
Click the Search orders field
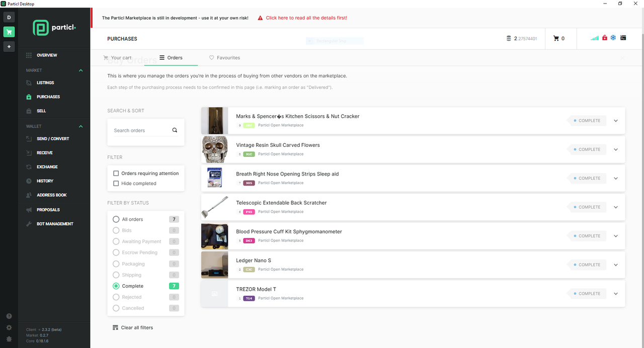click(x=141, y=130)
